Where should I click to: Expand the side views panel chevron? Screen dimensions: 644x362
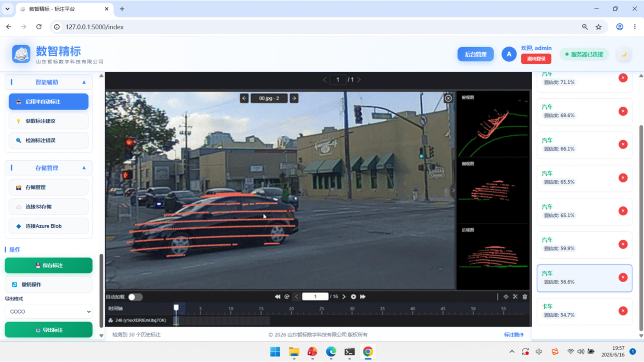pyautogui.click(x=453, y=190)
